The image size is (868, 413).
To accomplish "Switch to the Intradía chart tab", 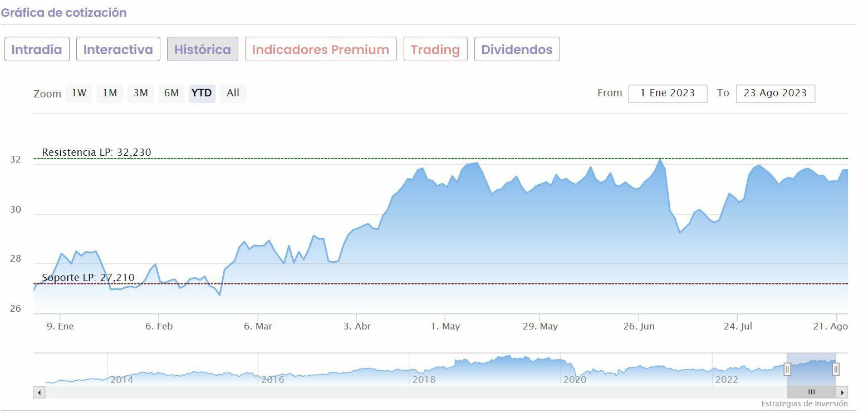I will 37,49.
